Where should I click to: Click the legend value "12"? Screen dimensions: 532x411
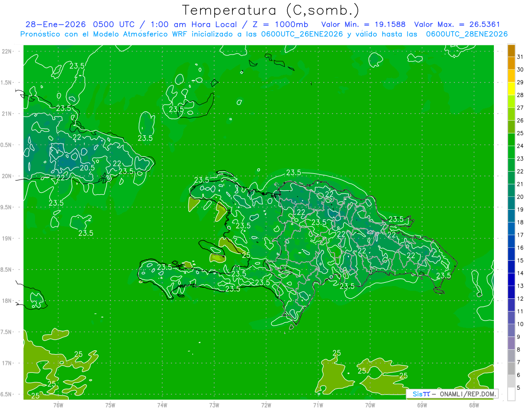(x=520, y=298)
